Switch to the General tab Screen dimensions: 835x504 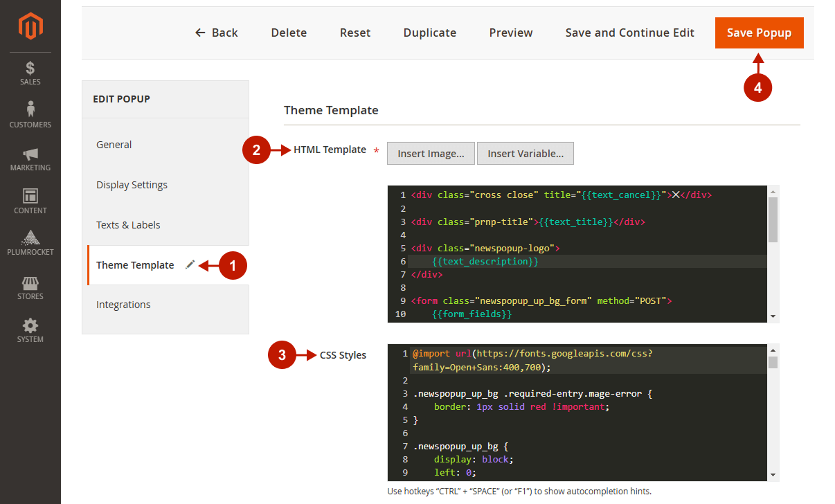[x=114, y=144]
